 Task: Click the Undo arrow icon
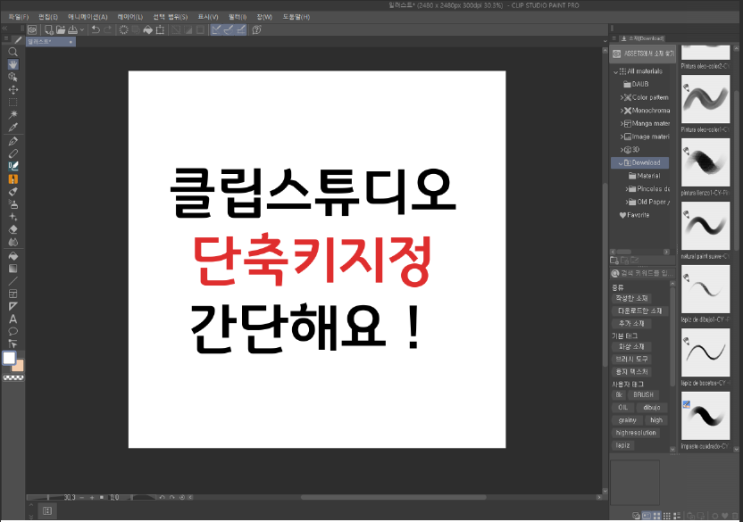95,30
